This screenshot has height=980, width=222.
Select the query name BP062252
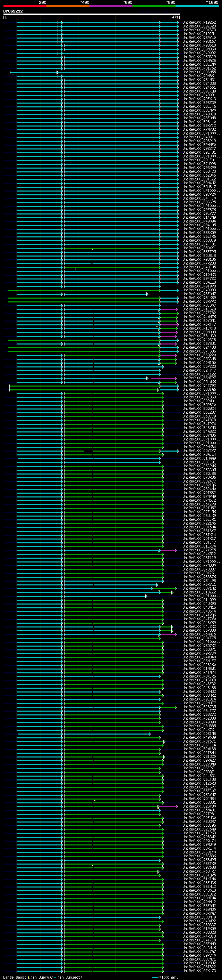pyautogui.click(x=13, y=11)
